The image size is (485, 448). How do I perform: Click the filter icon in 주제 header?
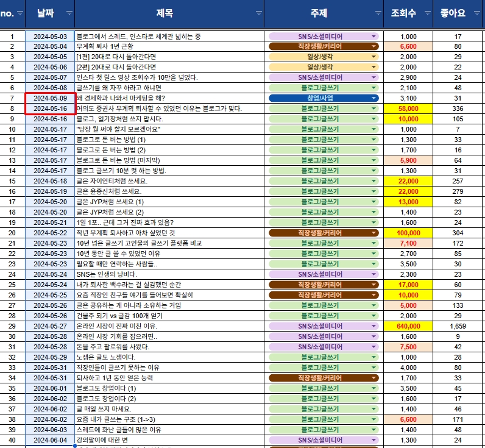point(377,13)
